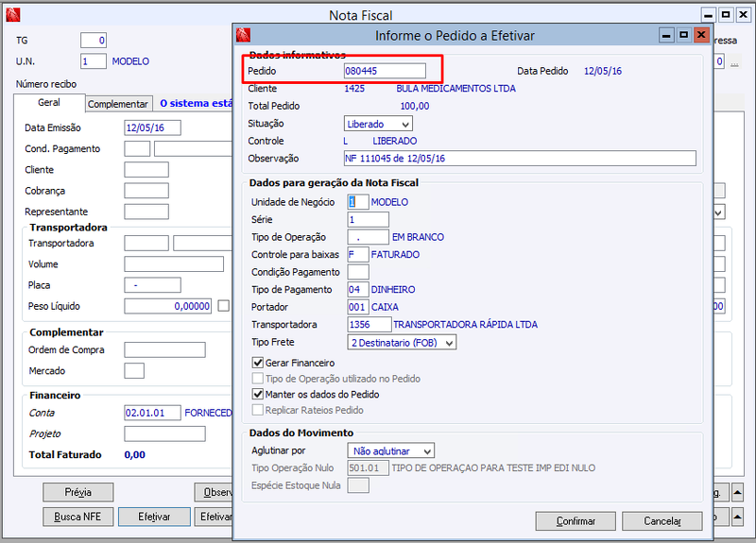Maximize the Nota Fiscal window
The image size is (756, 543).
(x=726, y=15)
